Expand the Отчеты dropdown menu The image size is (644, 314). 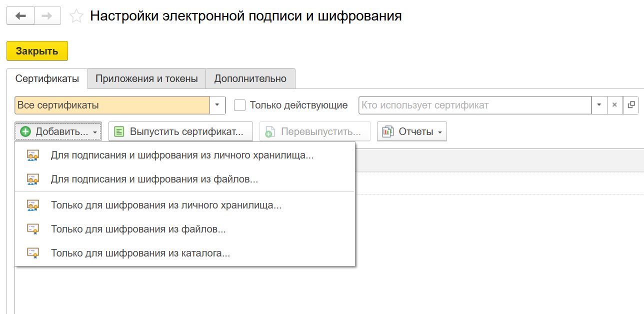pyautogui.click(x=440, y=132)
